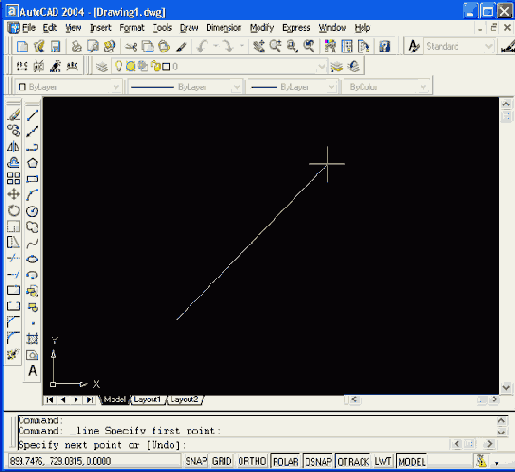Screen dimensions: 515x472
Task: Click the Help question mark icon
Action: (x=385, y=46)
